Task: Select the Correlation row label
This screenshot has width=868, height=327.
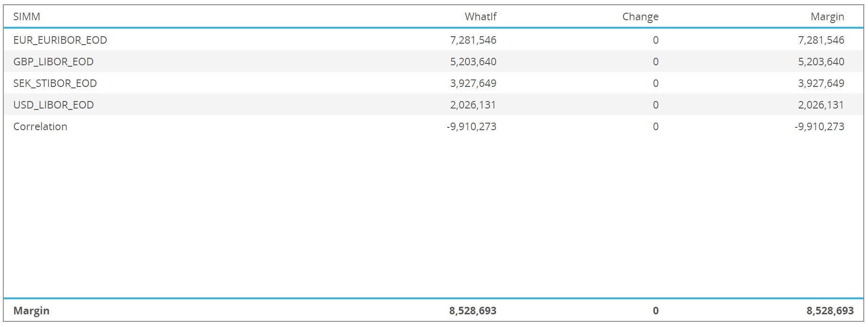Action: tap(40, 126)
